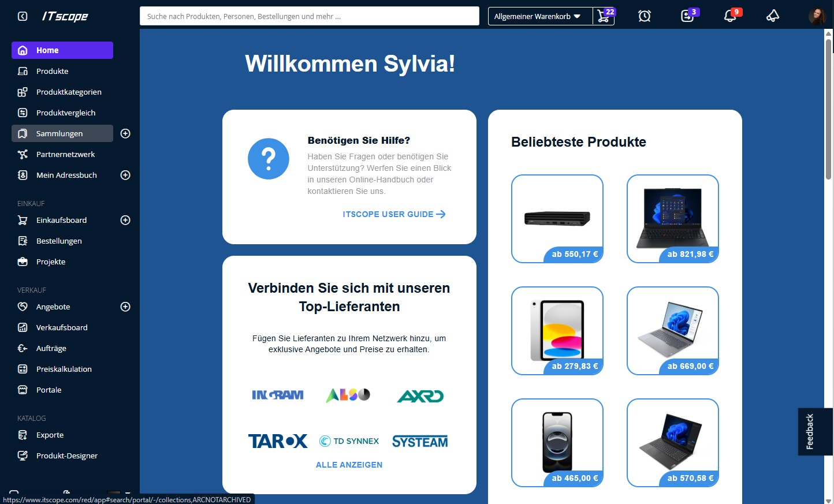
Task: Open the iPad product priced ab 279,83 €
Action: 557,331
